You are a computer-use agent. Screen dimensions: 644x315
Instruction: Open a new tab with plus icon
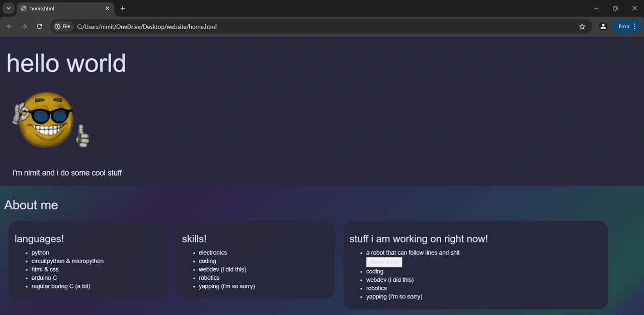[122, 8]
